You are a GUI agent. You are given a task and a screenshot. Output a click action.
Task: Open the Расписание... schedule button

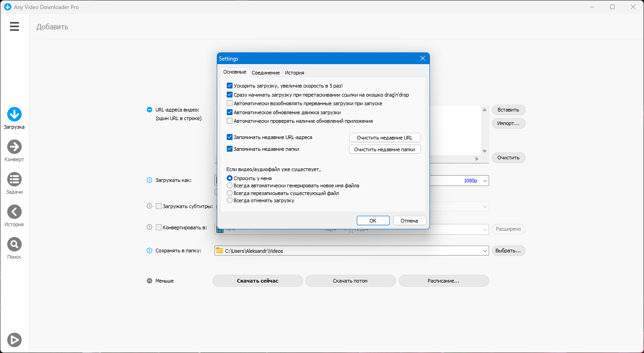click(443, 281)
